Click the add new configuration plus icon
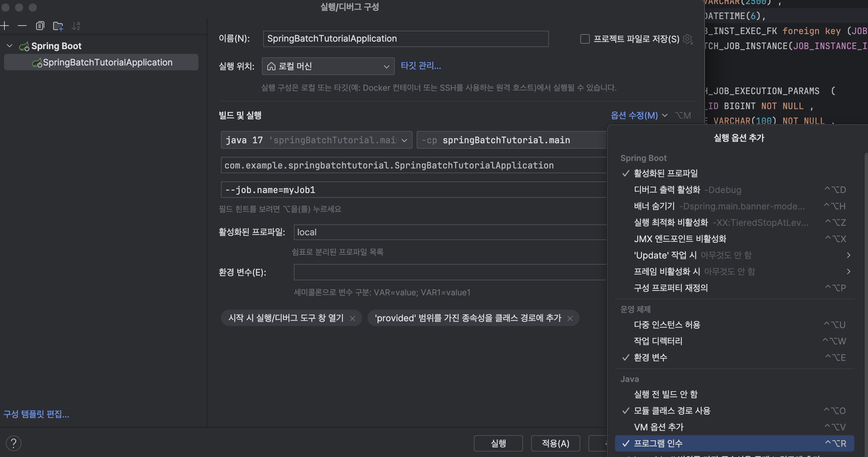The width and height of the screenshot is (868, 457). (4, 26)
